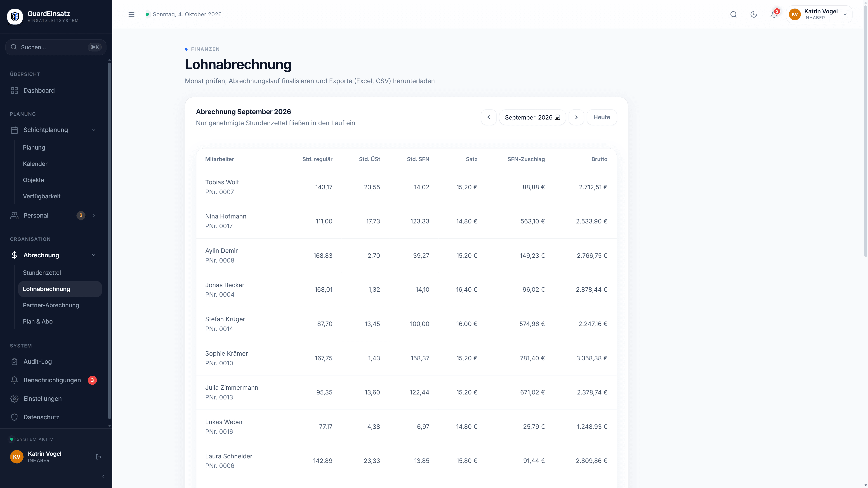Click the Heute button
Image resolution: width=868 pixels, height=488 pixels.
click(602, 117)
